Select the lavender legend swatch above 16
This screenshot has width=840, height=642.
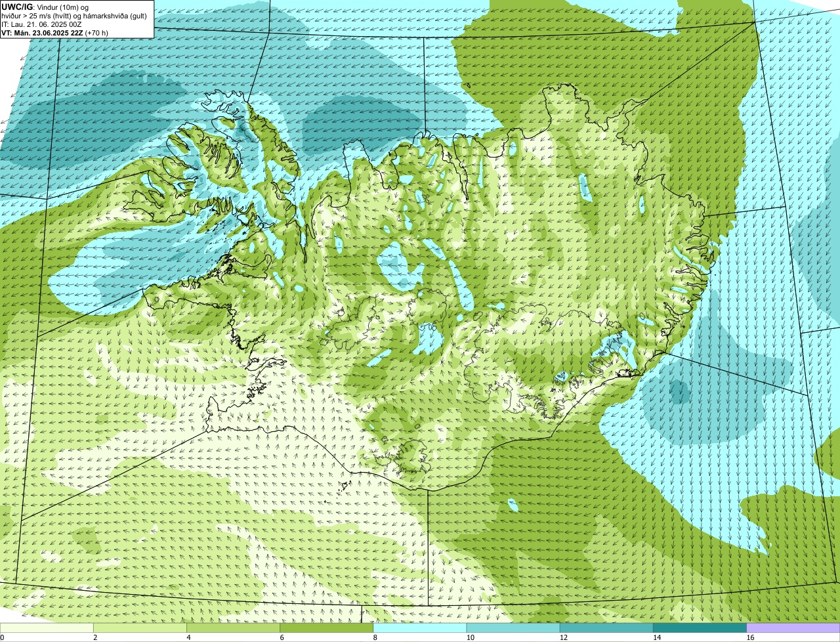tap(793, 628)
